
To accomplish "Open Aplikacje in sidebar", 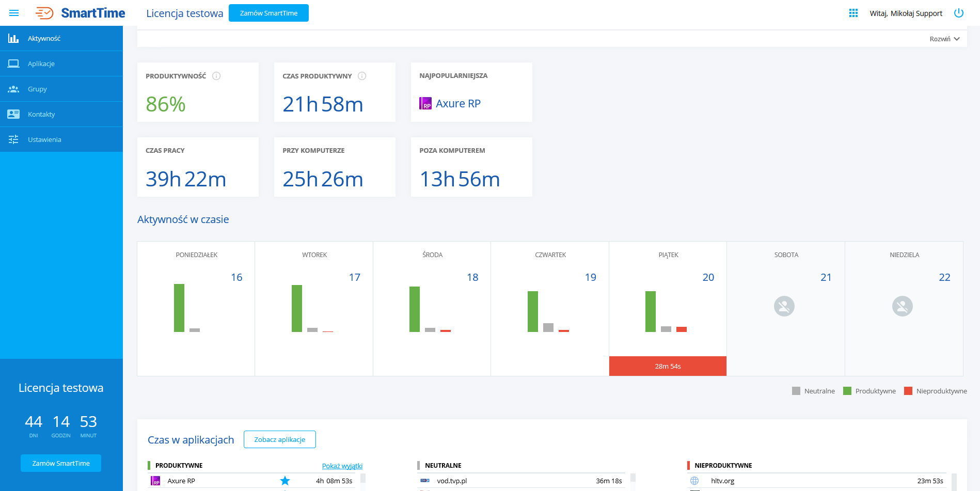I will point(41,64).
